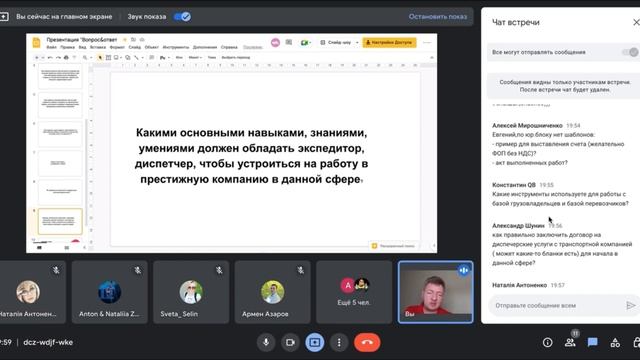Click the slide's question text
This screenshot has height=360, width=640.
coord(251,156)
